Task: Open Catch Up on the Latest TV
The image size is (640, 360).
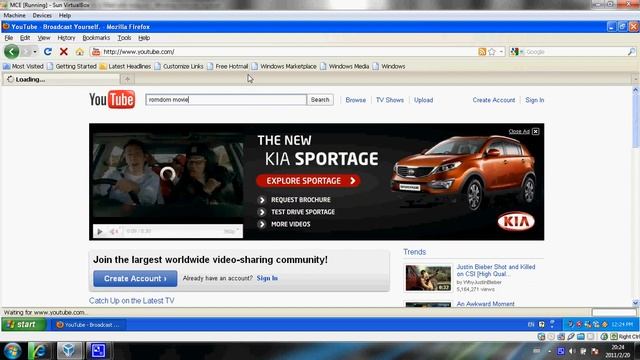Action: coord(131,300)
